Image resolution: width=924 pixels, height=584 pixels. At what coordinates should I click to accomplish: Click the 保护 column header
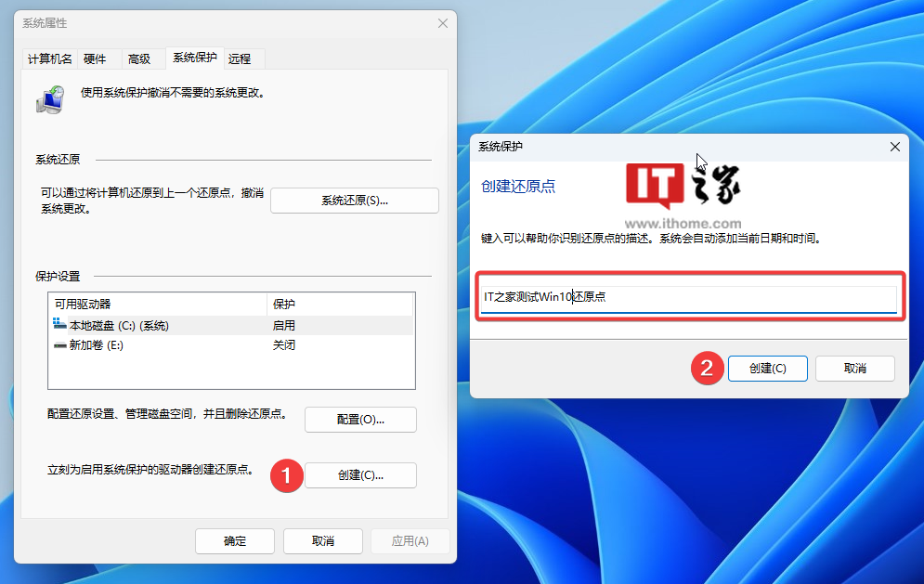[x=340, y=305]
